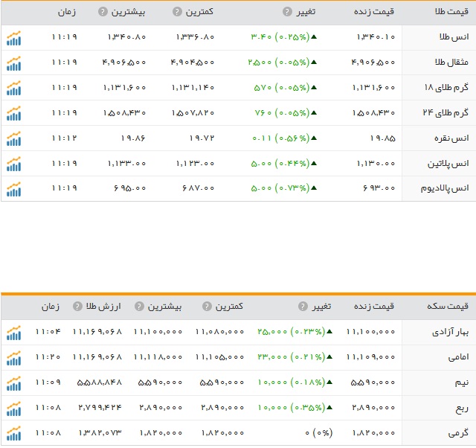Open chart icon for نیم coin row
Screen dimensions: 476x448
(13, 383)
